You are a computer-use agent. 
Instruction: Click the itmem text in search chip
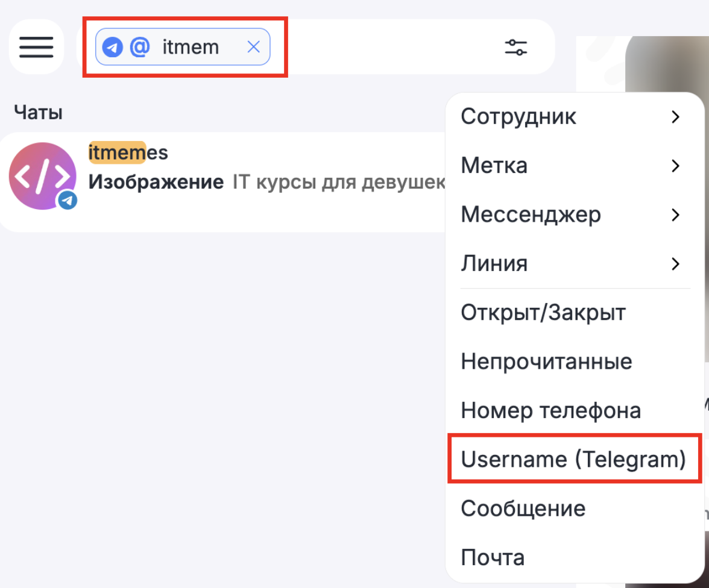[x=191, y=47]
